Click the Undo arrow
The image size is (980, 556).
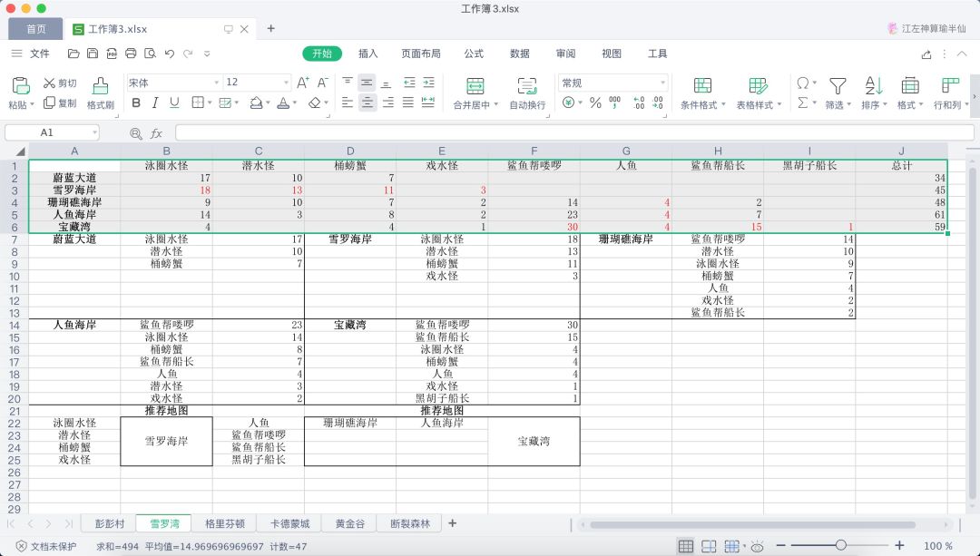coord(170,54)
